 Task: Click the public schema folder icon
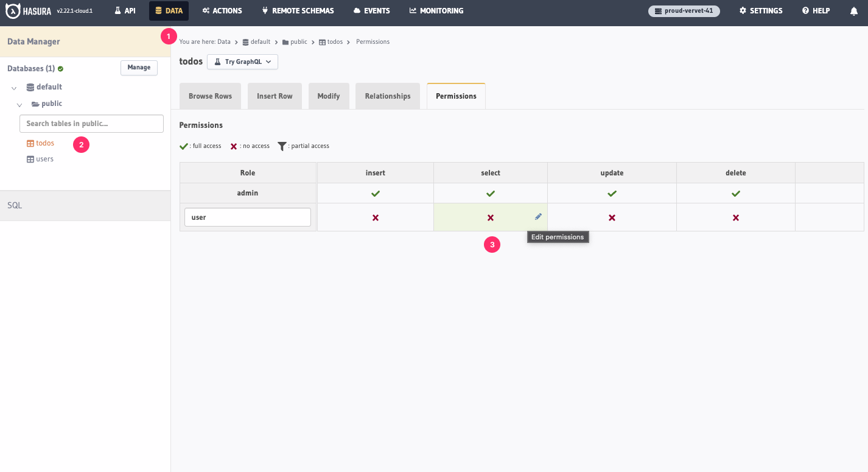point(35,104)
